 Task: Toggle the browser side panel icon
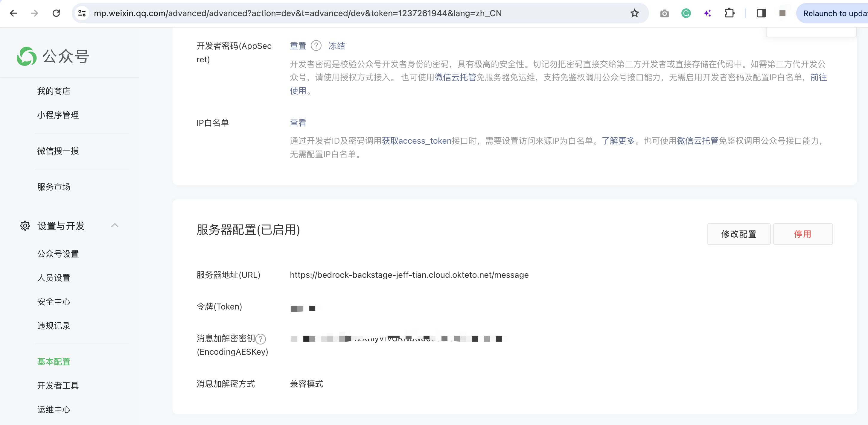coord(761,13)
